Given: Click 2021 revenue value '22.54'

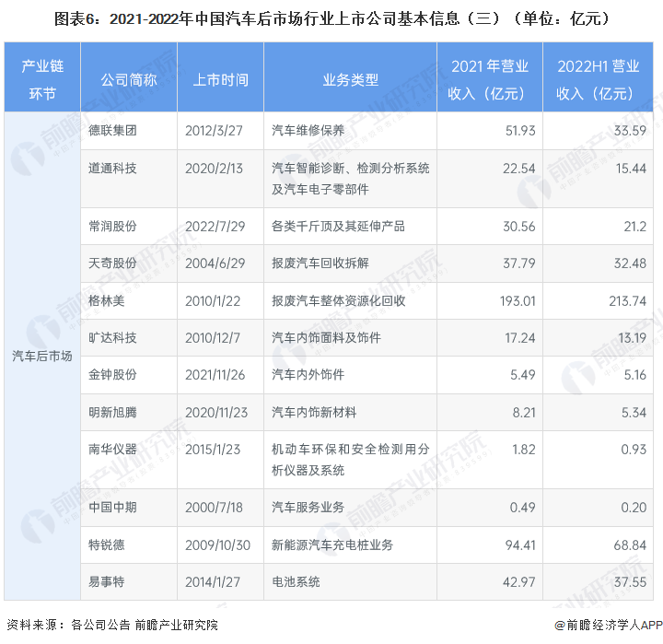Looking at the screenshot, I should click(x=518, y=169).
